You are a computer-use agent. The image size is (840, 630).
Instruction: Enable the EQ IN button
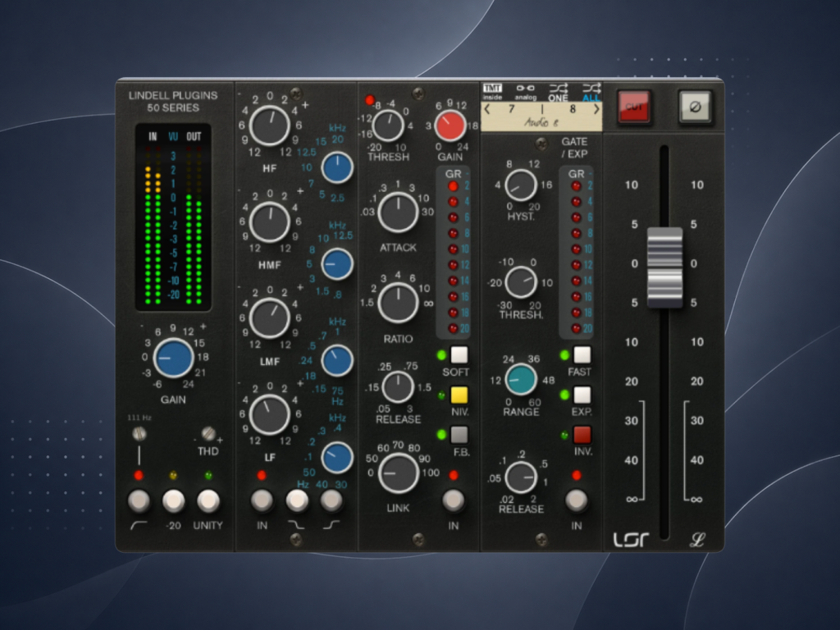(262, 500)
